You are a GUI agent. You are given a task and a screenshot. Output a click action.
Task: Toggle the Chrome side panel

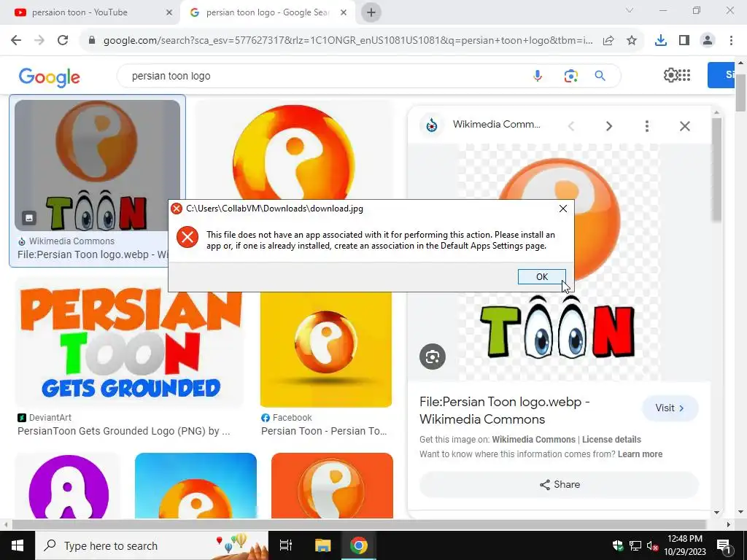[684, 41]
